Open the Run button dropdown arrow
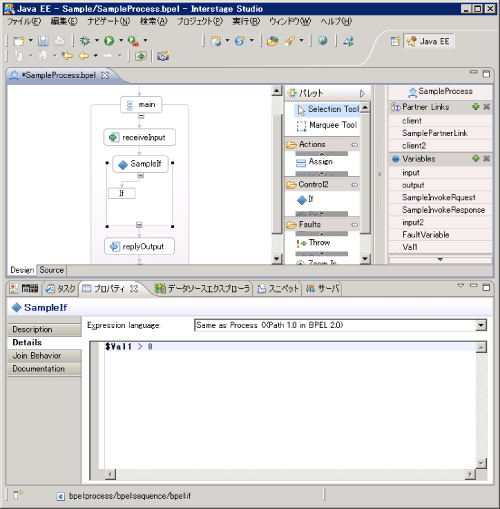The width and height of the screenshot is (500, 509). click(121, 40)
